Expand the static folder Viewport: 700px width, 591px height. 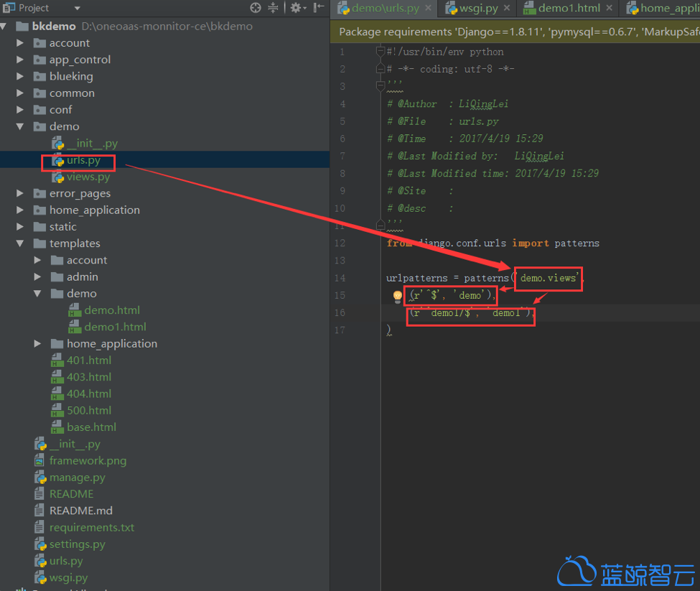[19, 227]
